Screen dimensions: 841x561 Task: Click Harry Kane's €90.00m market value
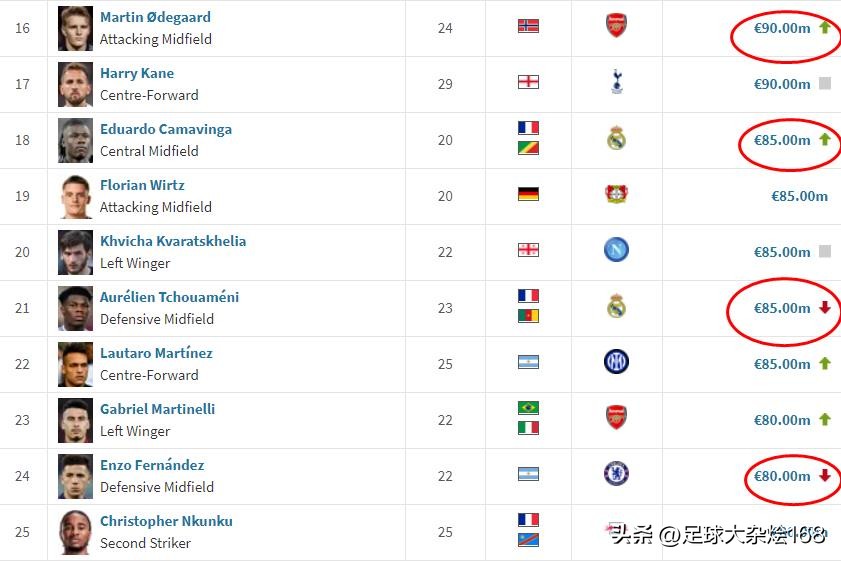[782, 85]
